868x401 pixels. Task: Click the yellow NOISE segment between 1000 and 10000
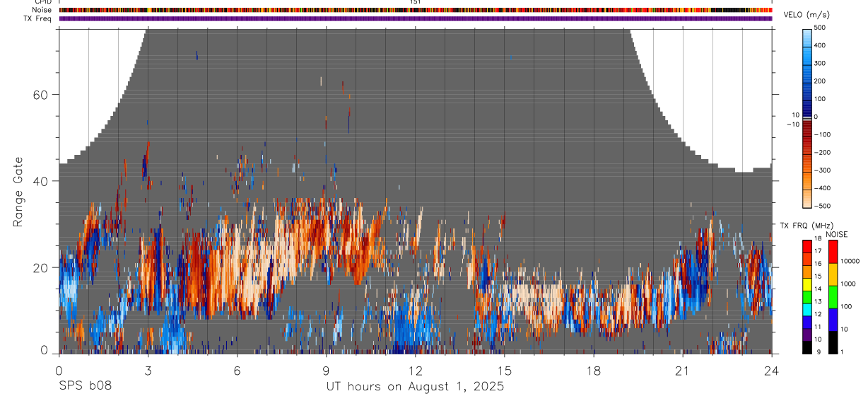point(832,274)
